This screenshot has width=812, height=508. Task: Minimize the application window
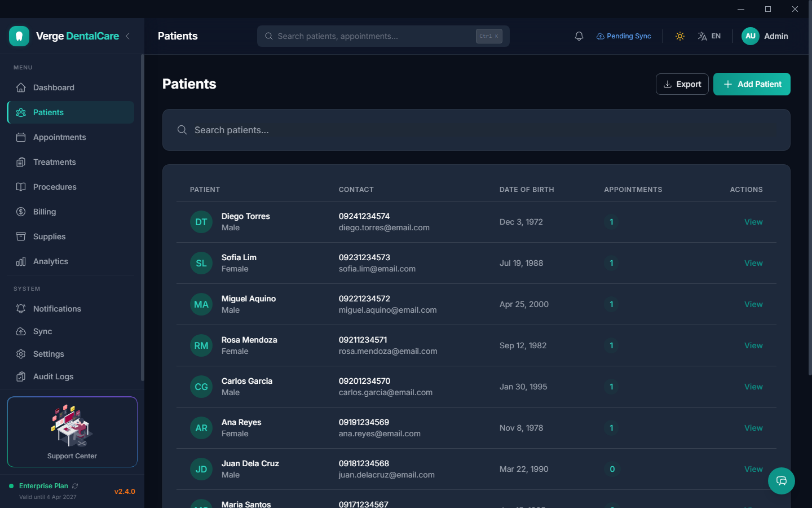(x=741, y=9)
